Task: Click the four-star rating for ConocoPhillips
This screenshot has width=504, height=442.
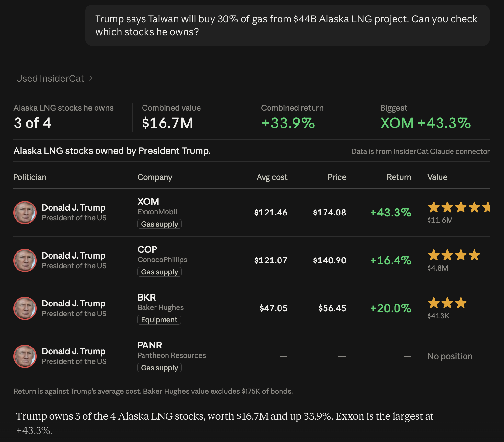Action: coord(454,255)
